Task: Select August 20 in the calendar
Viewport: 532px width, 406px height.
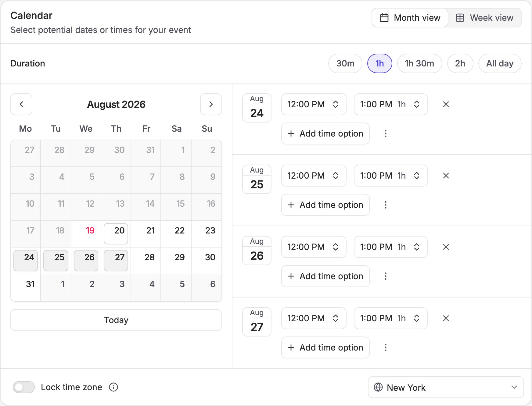Action: pos(116,234)
